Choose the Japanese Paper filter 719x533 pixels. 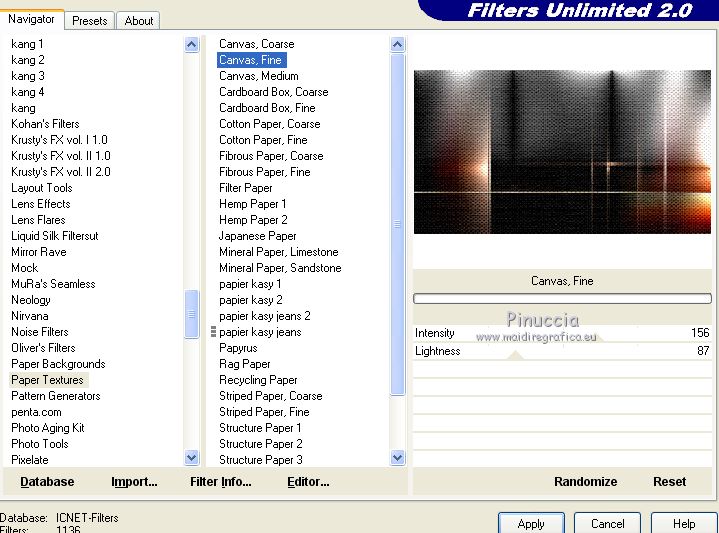click(x=257, y=236)
